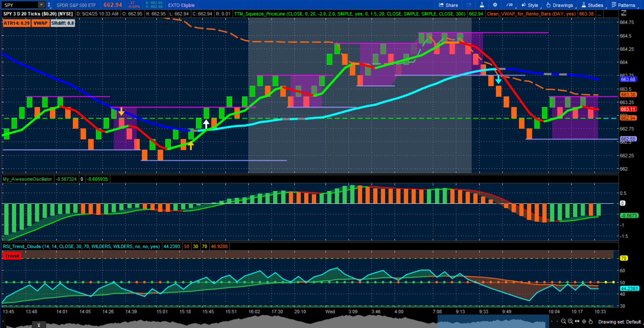The width and height of the screenshot is (644, 328).
Task: Click the zoom out magnifier icon
Action: 563,322
